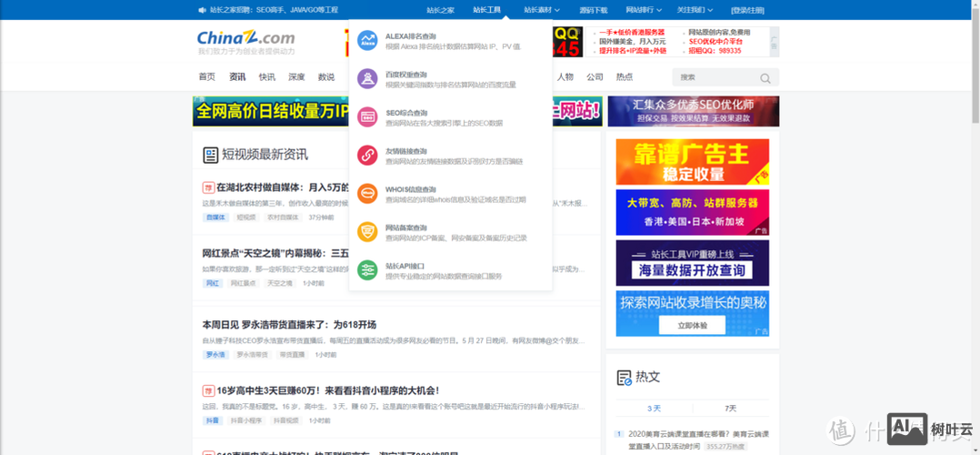Switch to 快讯 tab

[x=267, y=77]
